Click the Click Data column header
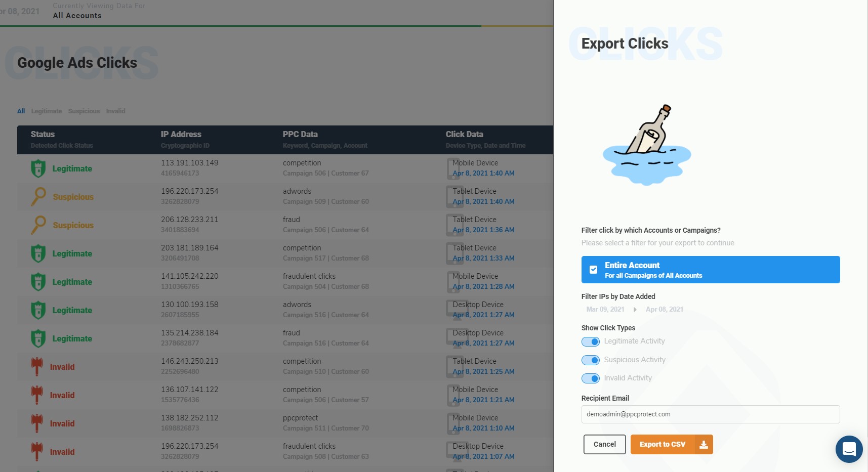The height and width of the screenshot is (472, 868). tap(465, 135)
